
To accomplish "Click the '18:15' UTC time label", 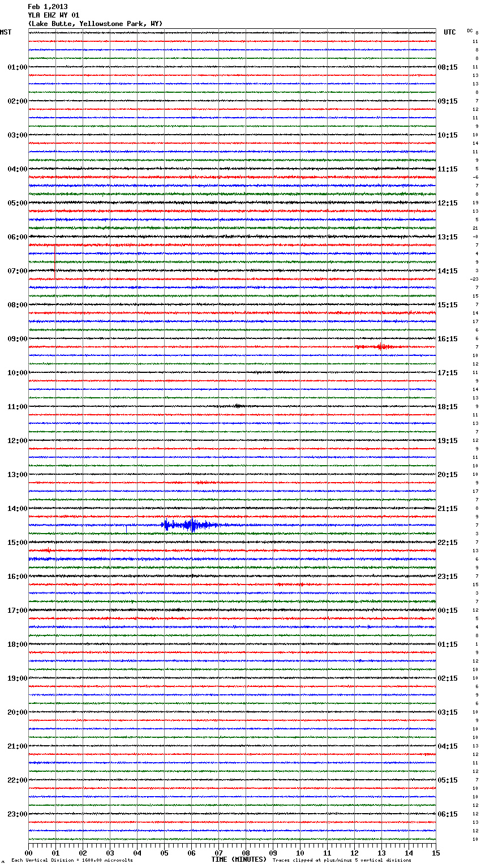I will pyautogui.click(x=448, y=407).
